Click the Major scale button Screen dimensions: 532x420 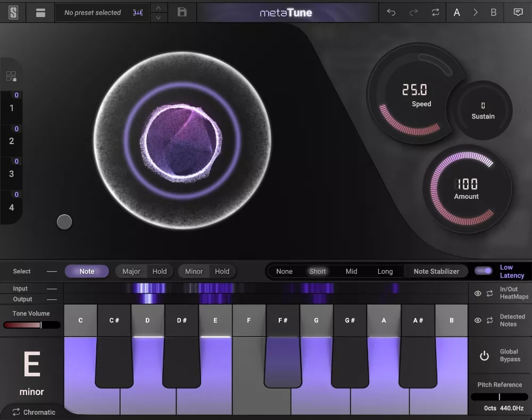131,271
